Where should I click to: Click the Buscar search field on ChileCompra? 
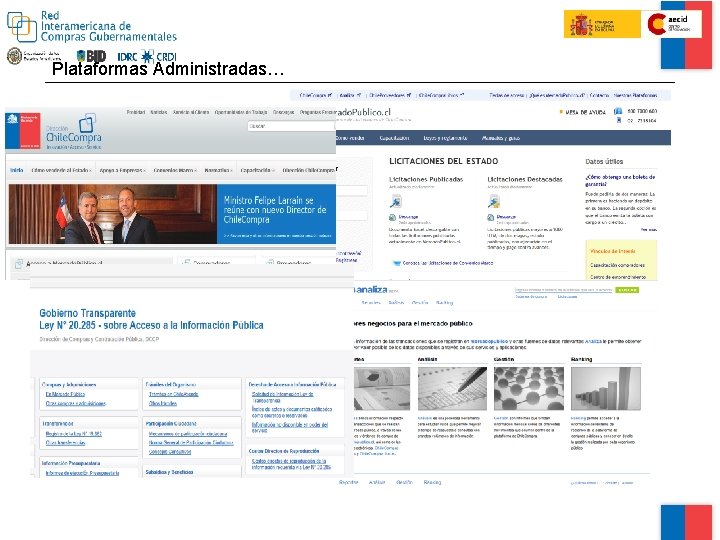pyautogui.click(x=291, y=126)
